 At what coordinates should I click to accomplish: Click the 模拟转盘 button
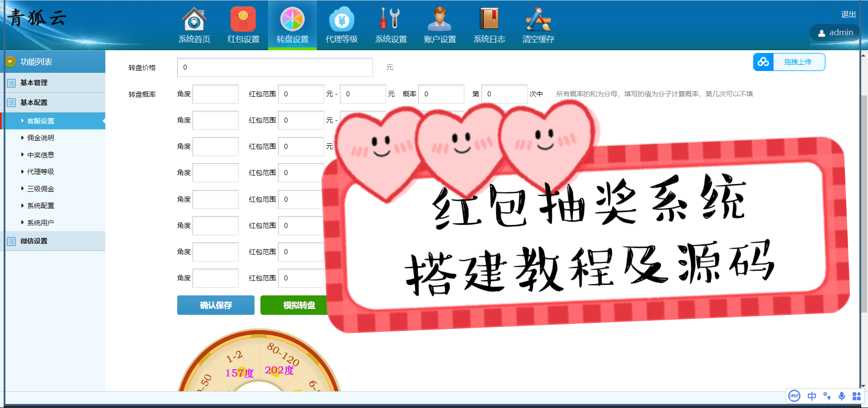(294, 305)
